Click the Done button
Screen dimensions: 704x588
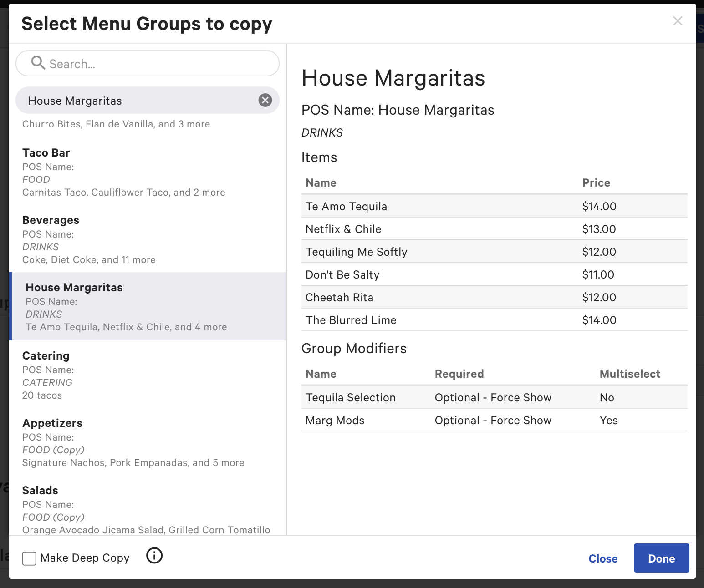click(x=661, y=558)
